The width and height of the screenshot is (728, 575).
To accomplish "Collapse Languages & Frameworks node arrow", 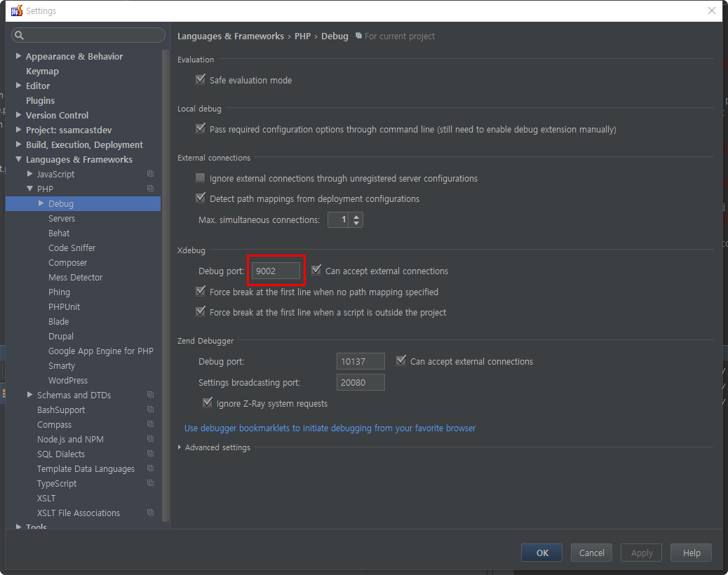I will pyautogui.click(x=18, y=159).
